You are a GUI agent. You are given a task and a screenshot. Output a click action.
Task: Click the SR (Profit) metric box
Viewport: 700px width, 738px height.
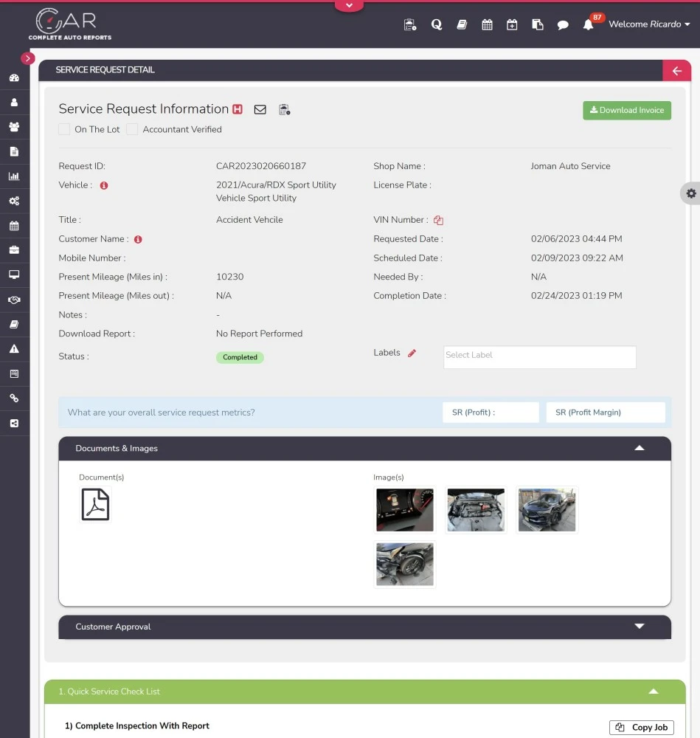click(x=491, y=413)
